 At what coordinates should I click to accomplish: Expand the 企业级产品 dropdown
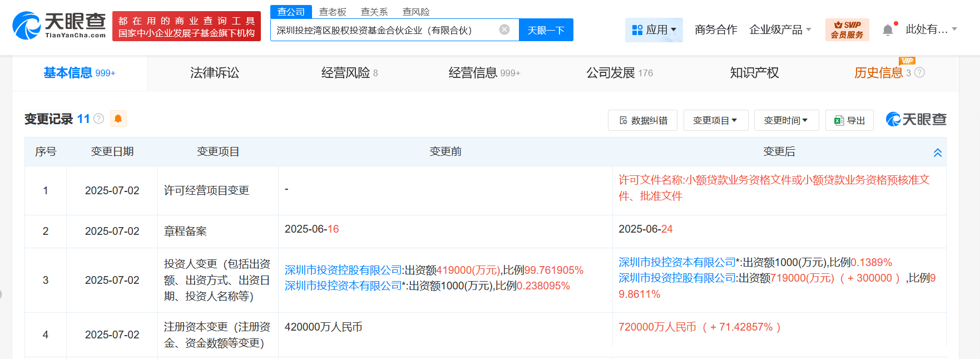(780, 29)
